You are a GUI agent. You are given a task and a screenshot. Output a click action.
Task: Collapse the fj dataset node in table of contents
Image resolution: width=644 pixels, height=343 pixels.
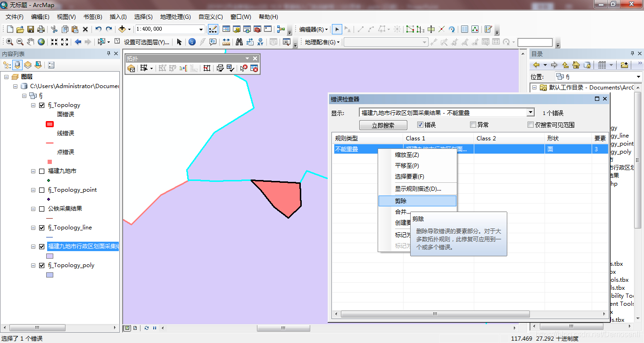coord(25,96)
